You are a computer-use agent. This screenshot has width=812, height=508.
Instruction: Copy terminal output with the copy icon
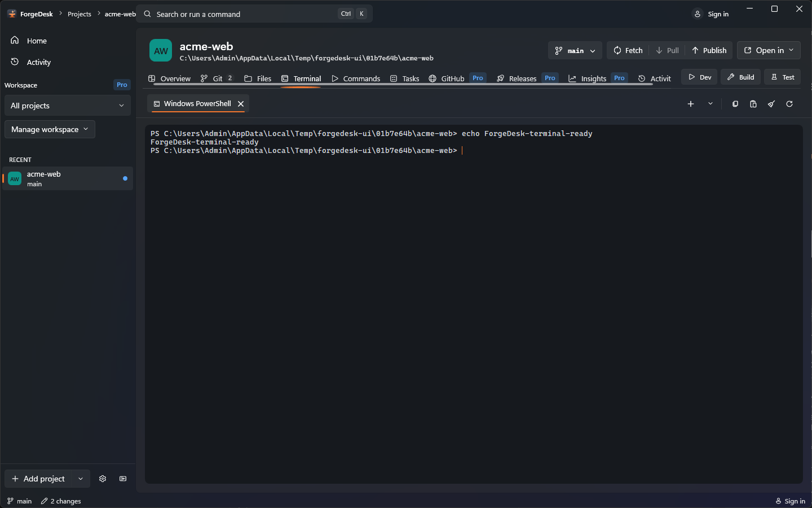[735, 104]
